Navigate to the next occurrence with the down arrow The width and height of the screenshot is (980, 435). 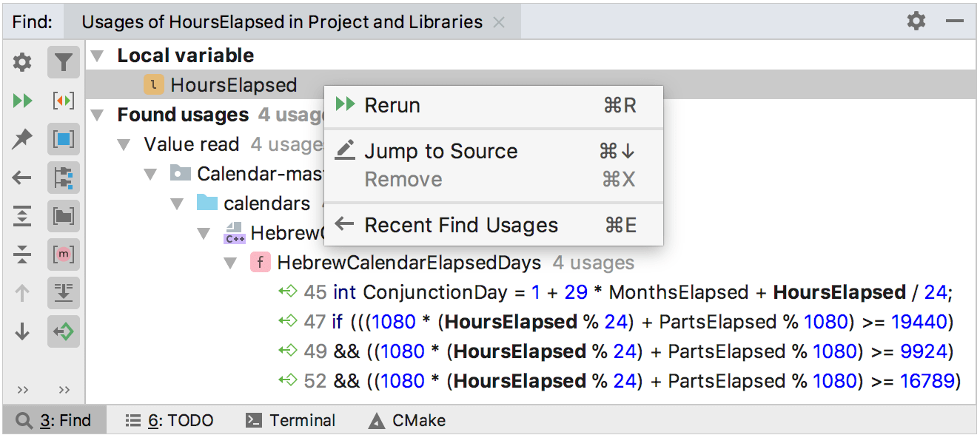pyautogui.click(x=21, y=332)
